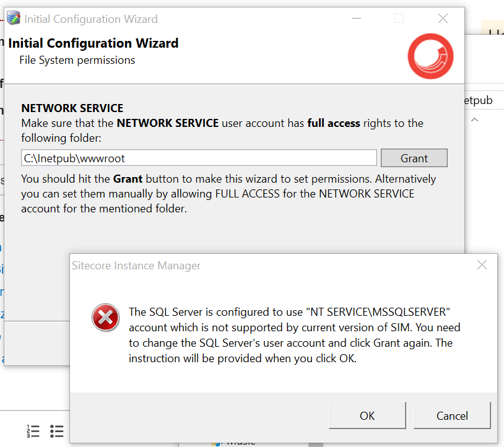This screenshot has width=504, height=447.
Task: Click the 'etpub' path box in background window
Action: [x=483, y=100]
